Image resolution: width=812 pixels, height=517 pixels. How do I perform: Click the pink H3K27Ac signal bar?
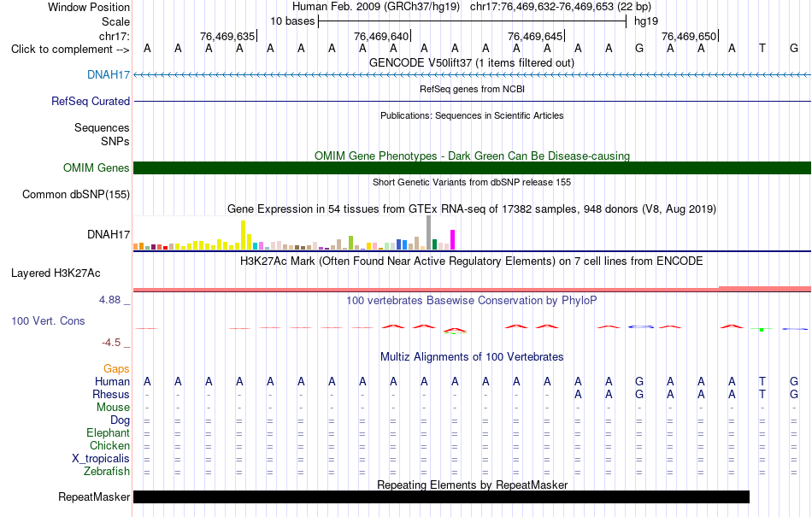coord(472,289)
